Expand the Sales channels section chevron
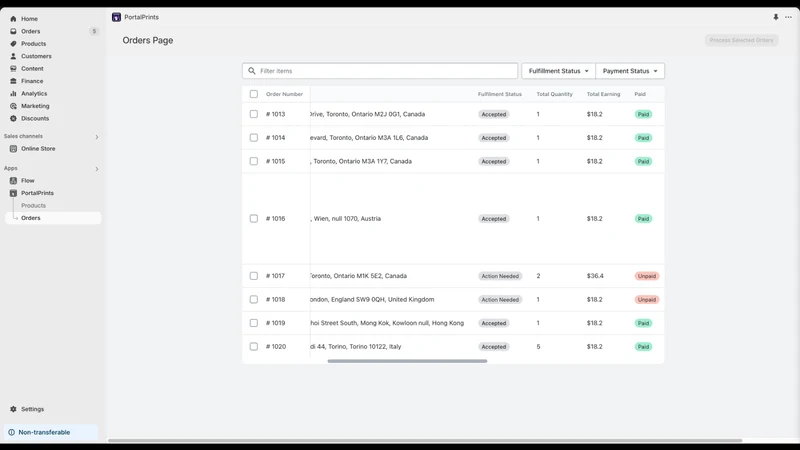This screenshot has width=800, height=450. (x=96, y=137)
